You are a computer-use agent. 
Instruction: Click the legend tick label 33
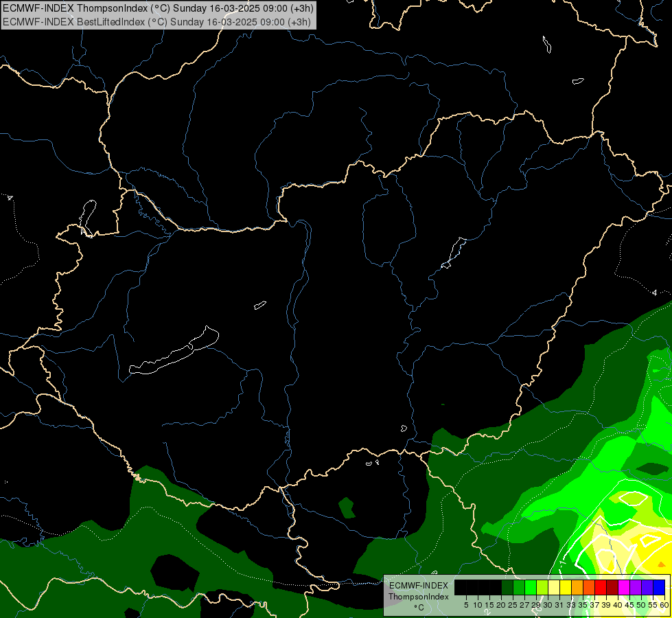click(571, 605)
